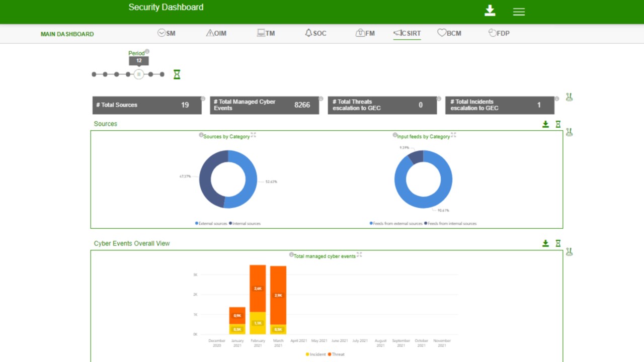Select the leftmost stop on Period slider
Viewport: 644px width, 362px height.
(x=94, y=74)
